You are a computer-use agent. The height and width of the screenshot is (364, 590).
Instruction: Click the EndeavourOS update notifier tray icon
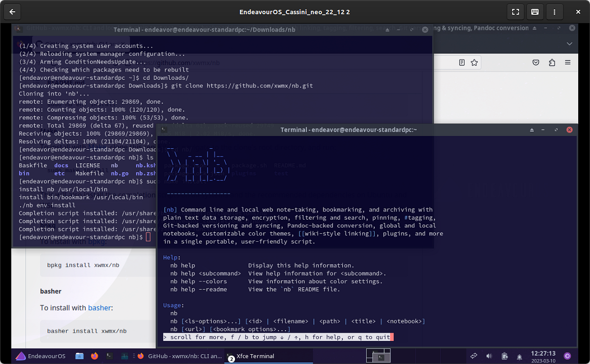click(504, 356)
